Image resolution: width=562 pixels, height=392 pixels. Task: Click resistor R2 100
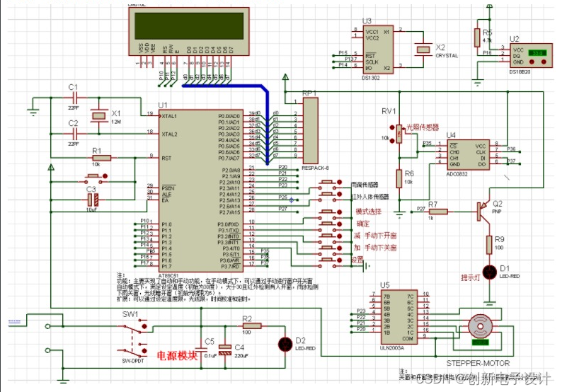pyautogui.click(x=252, y=325)
